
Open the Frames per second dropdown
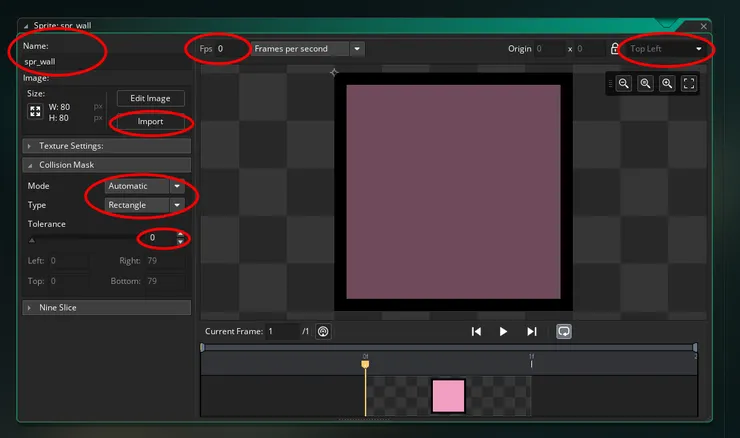(307, 49)
